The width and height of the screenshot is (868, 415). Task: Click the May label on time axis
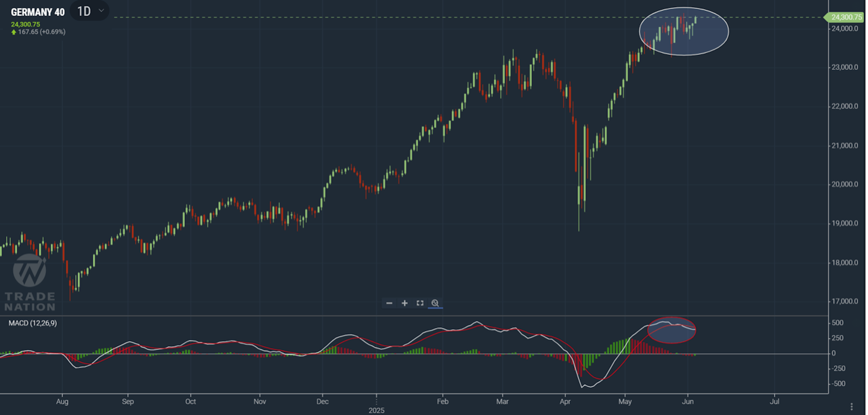(625, 401)
